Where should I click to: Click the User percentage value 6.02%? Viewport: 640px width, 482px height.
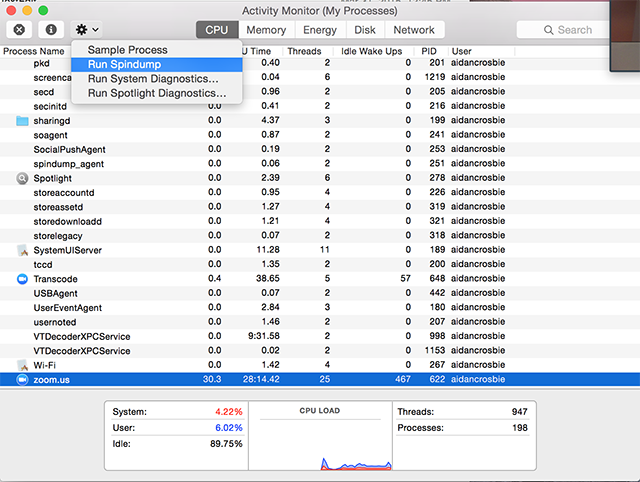tap(229, 428)
